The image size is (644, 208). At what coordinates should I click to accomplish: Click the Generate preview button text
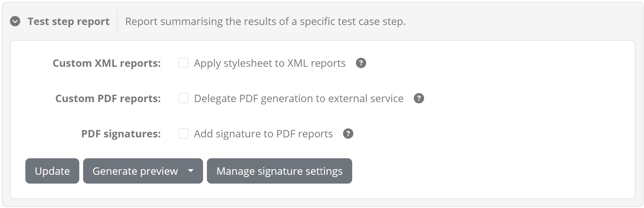[x=135, y=171]
